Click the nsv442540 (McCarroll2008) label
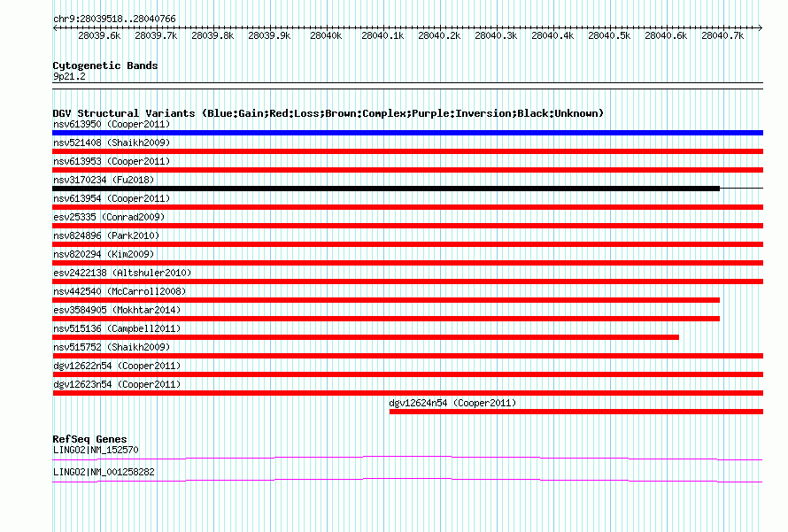This screenshot has height=532, width=788. coord(120,291)
